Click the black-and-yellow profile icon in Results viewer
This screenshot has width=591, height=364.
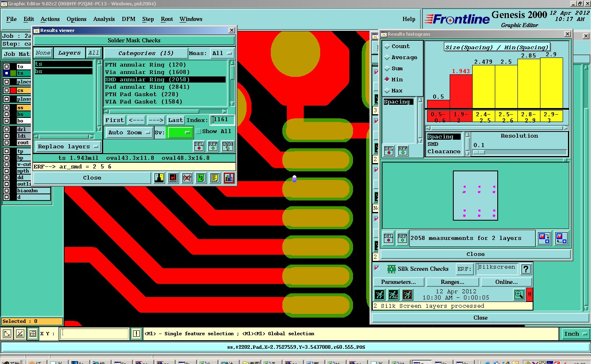pyautogui.click(x=159, y=178)
